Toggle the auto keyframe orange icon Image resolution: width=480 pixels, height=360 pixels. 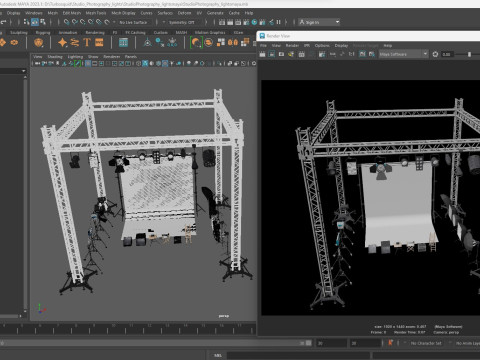tap(390, 343)
